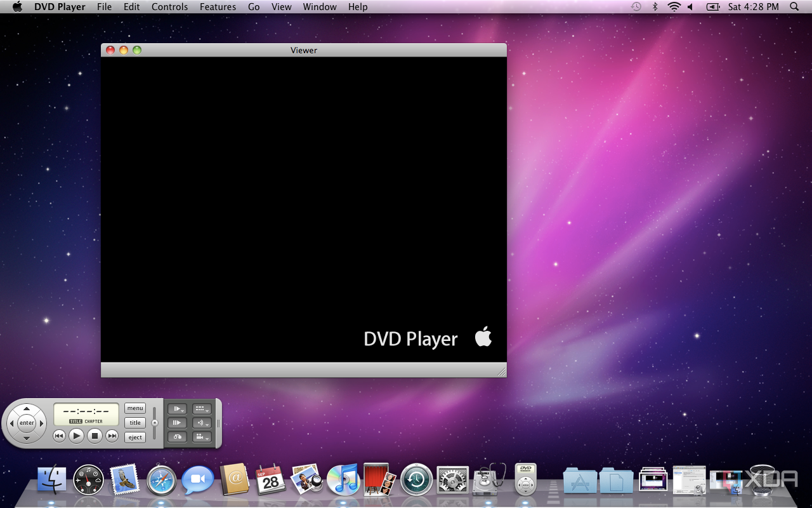
Task: Open the DVD menu with menu button
Action: (135, 408)
